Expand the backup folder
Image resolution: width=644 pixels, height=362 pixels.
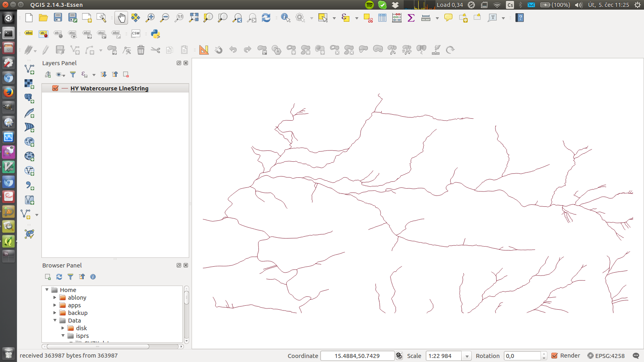(x=55, y=313)
